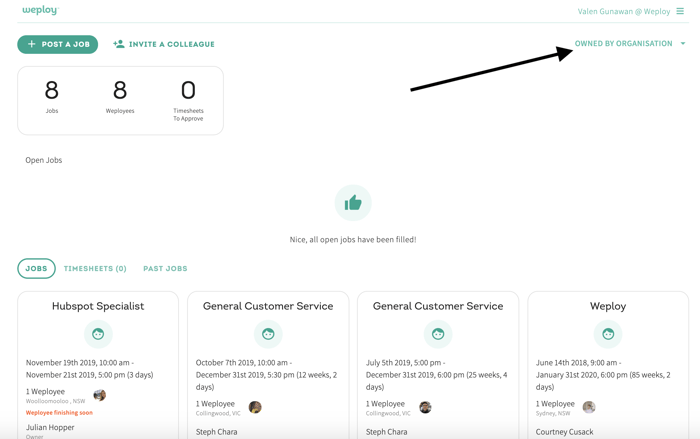Click Valen Gunawan @ Weploy account name
Viewport: 700px width, 439px height.
point(624,12)
